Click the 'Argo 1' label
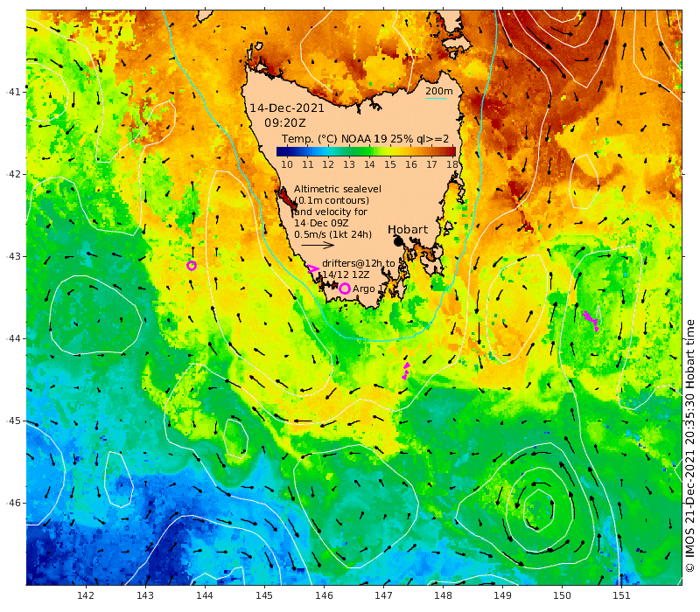Screen dimensions: 700x612 pyautogui.click(x=367, y=289)
